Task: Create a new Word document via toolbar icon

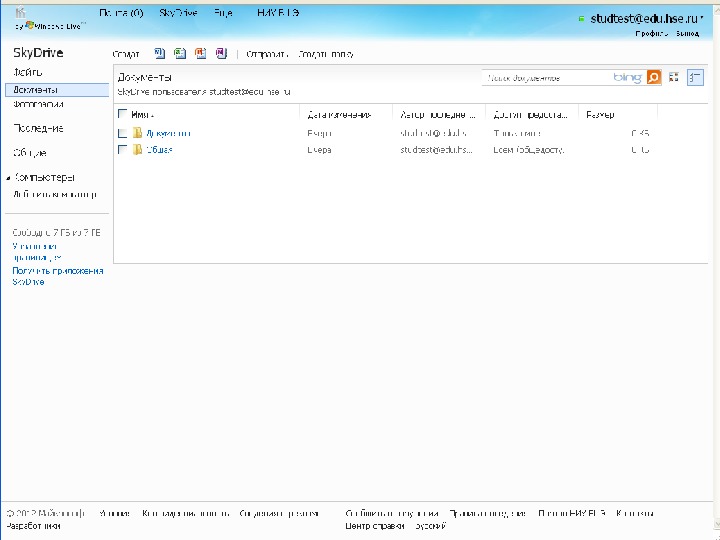Action: coord(159,54)
